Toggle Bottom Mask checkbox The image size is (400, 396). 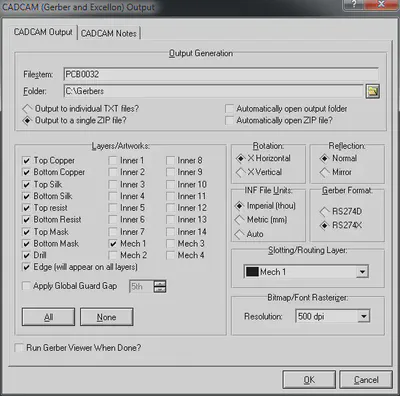coord(26,244)
